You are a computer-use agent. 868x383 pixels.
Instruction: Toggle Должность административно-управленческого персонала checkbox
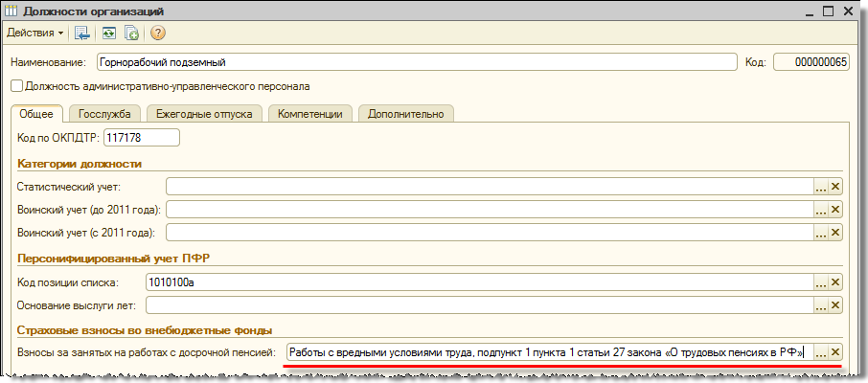pos(16,86)
